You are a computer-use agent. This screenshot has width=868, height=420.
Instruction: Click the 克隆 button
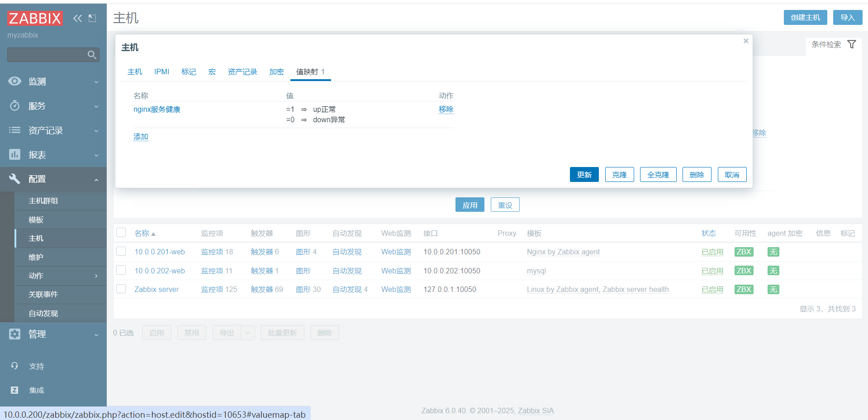tap(620, 175)
